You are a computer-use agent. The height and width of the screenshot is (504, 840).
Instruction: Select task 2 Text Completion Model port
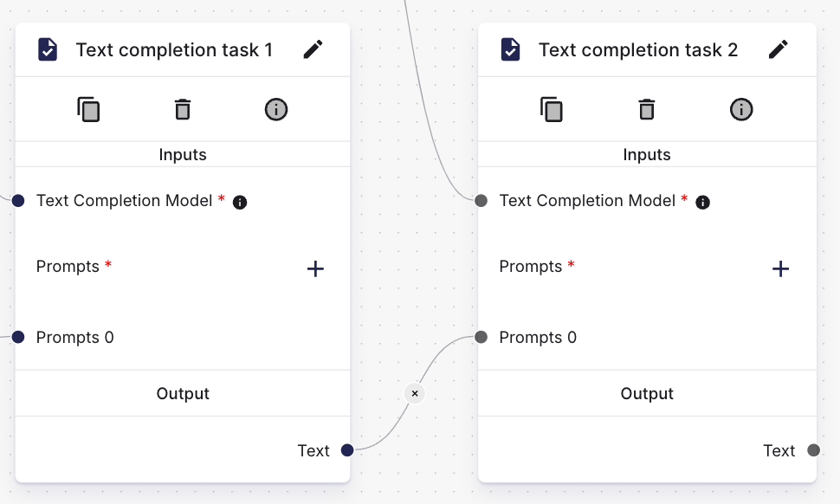[x=481, y=200]
